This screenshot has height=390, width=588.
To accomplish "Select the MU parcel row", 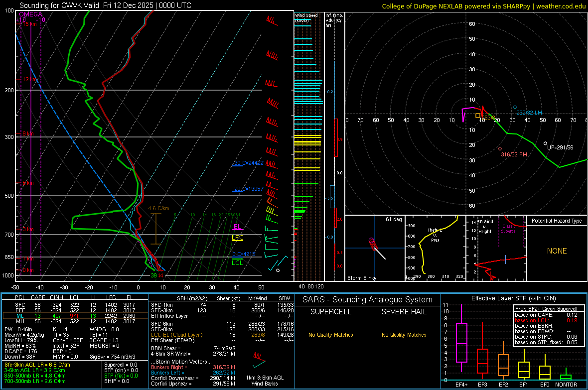I will click(75, 321).
